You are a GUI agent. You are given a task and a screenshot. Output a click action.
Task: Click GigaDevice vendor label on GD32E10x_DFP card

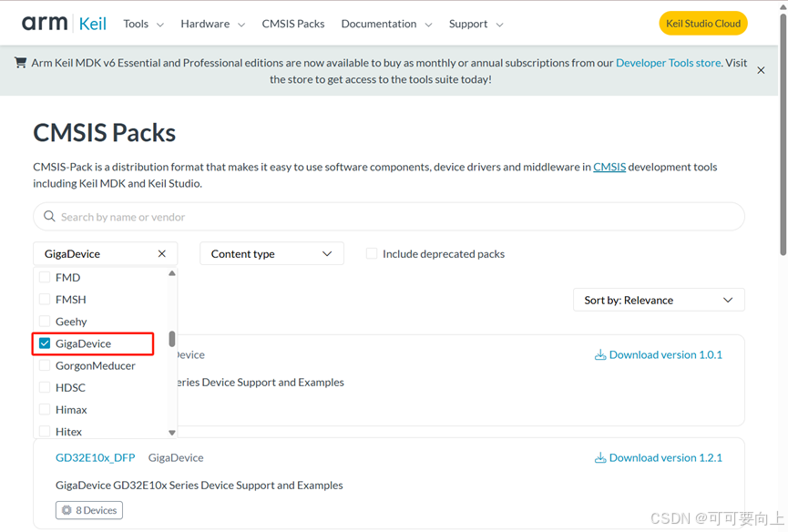(x=176, y=457)
